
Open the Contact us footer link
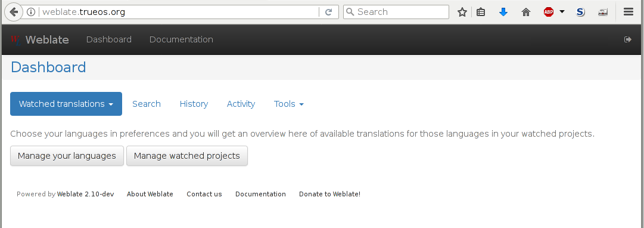tap(204, 194)
